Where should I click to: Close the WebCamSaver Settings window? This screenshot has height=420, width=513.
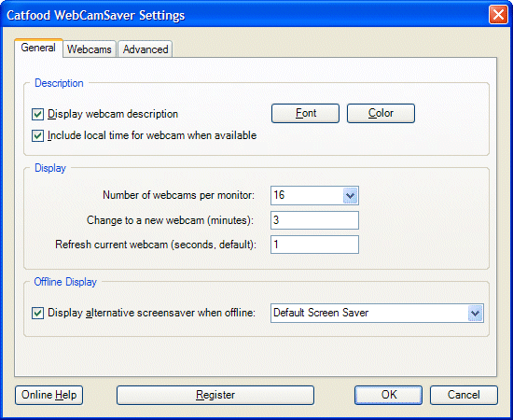498,15
